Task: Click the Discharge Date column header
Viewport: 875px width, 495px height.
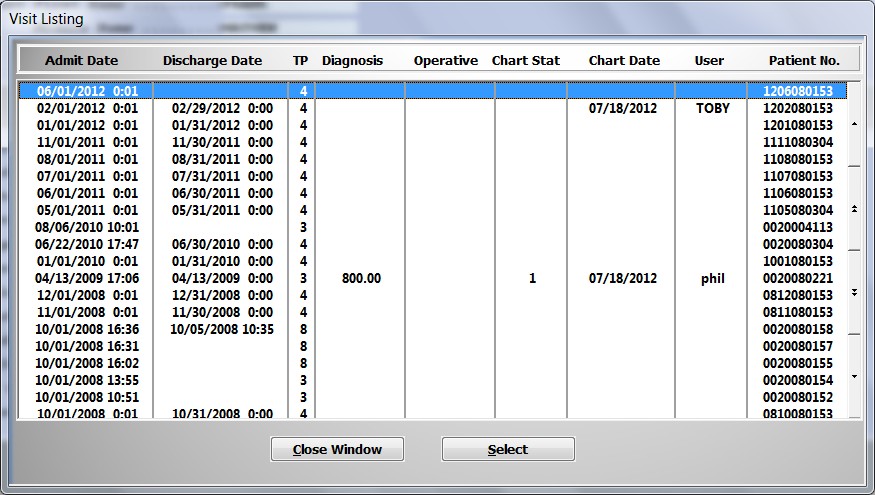Action: 213,60
